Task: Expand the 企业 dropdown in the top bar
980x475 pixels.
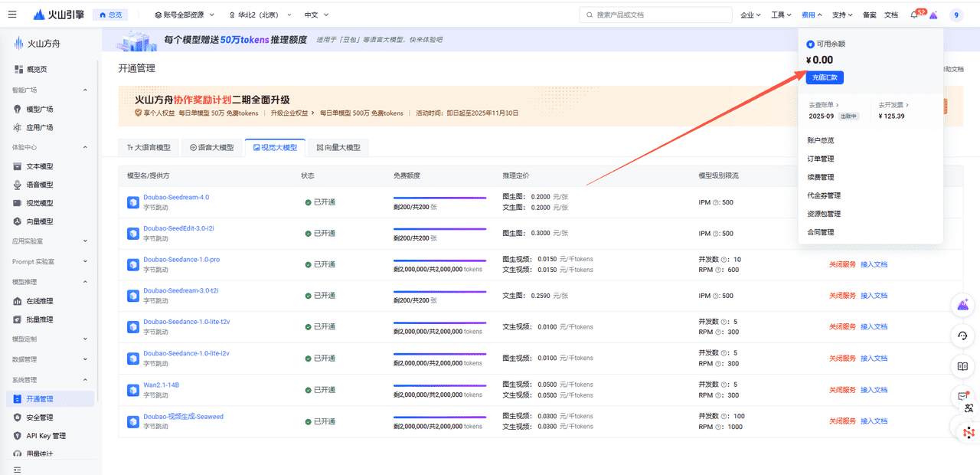Action: (x=751, y=14)
